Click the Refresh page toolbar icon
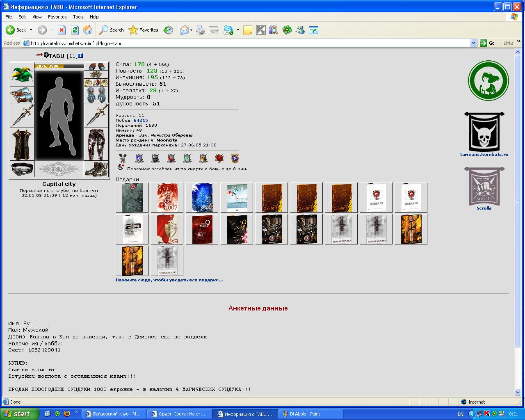Screen dimensions: 525x420 [75, 30]
